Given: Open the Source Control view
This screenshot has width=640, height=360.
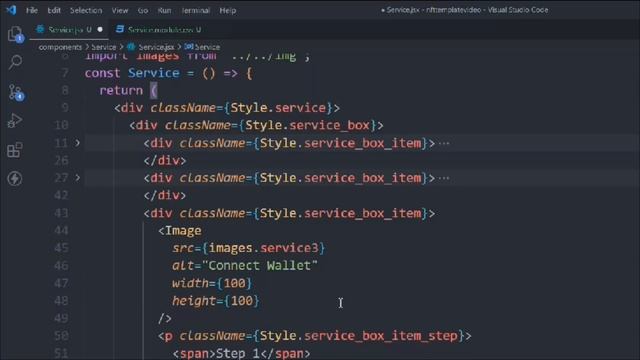Looking at the screenshot, I should click(16, 93).
